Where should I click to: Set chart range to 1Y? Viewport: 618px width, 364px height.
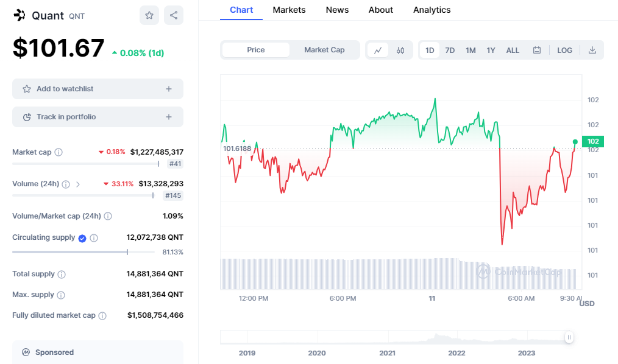pos(491,51)
